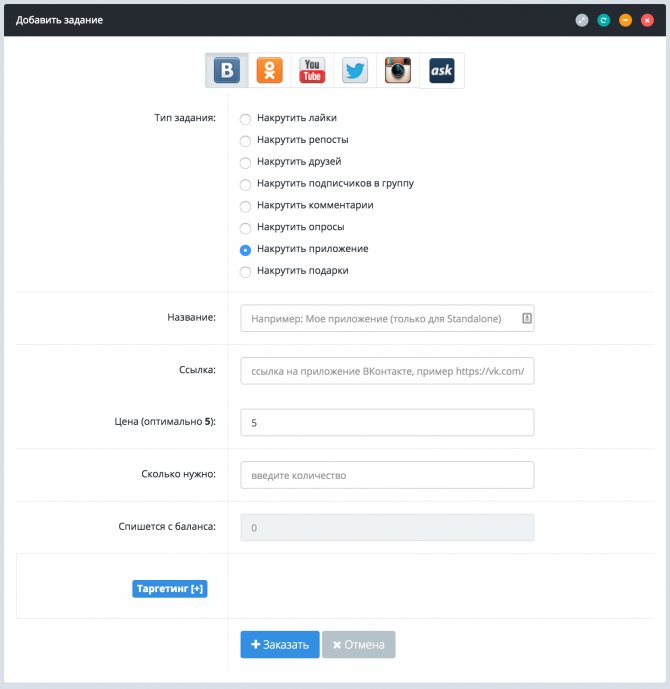Focus the 'Сколько нужно' quantity field
670x689 pixels.
tap(387, 475)
